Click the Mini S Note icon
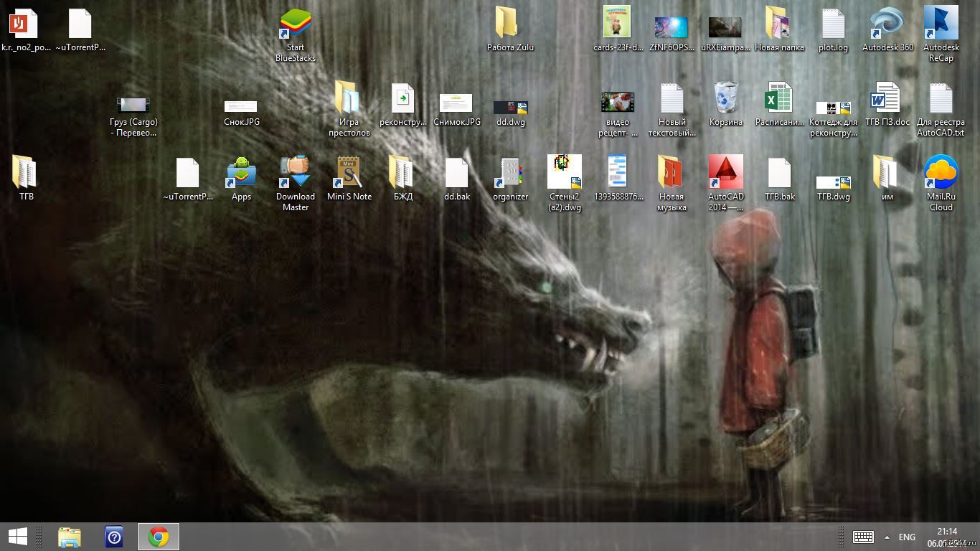 (349, 173)
